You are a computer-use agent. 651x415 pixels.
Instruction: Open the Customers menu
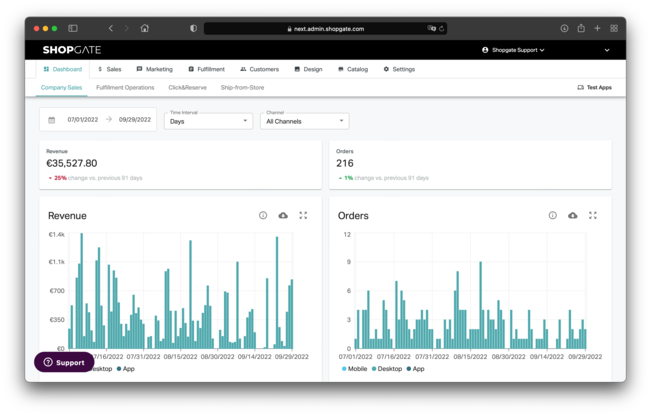click(x=259, y=69)
